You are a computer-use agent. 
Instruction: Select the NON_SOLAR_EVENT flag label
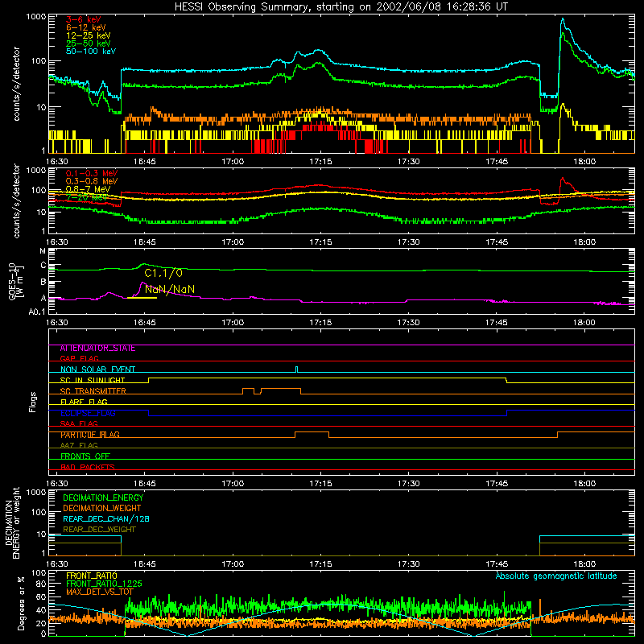97,369
